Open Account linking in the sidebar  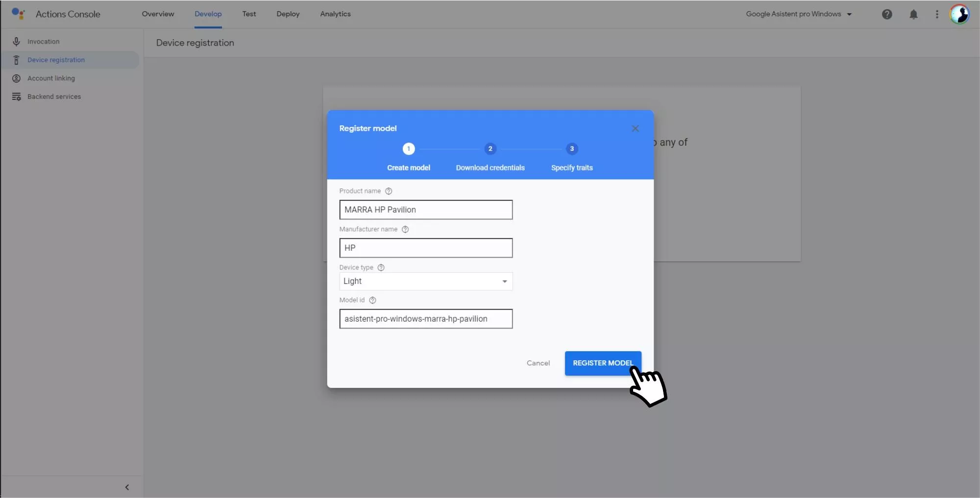(x=70, y=78)
